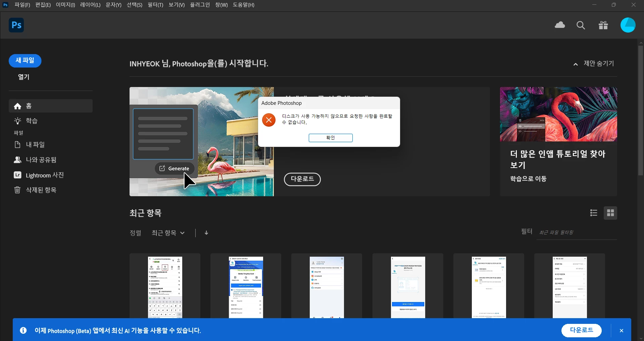This screenshot has height=341, width=644.
Task: Select 내 파일 in the sidebar
Action: click(51, 144)
